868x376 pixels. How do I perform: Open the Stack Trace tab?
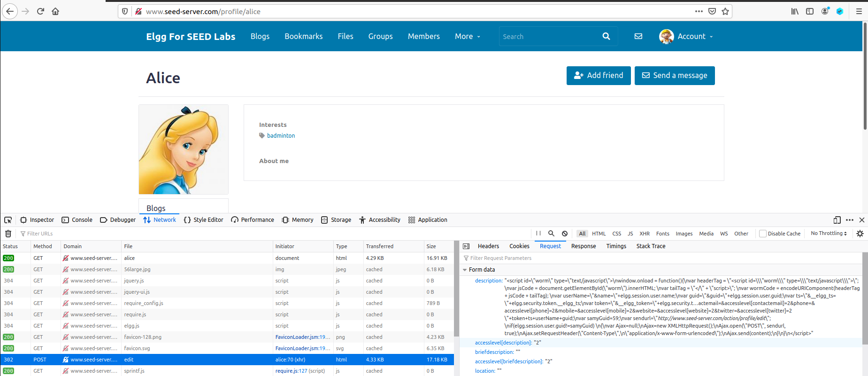click(x=651, y=246)
